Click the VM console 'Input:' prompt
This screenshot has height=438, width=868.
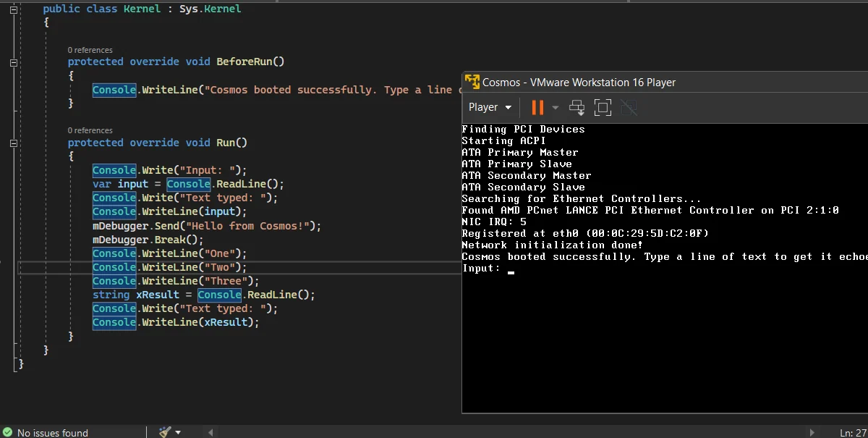click(481, 268)
